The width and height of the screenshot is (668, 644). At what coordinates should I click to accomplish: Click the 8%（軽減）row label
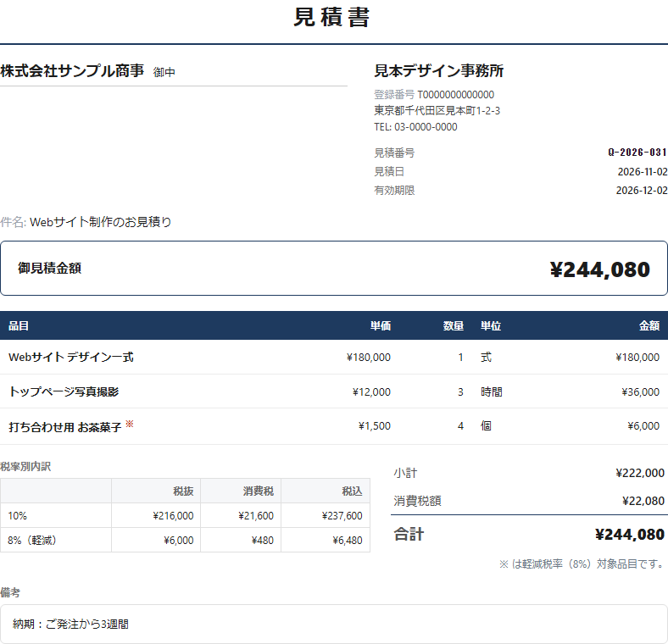point(32,541)
